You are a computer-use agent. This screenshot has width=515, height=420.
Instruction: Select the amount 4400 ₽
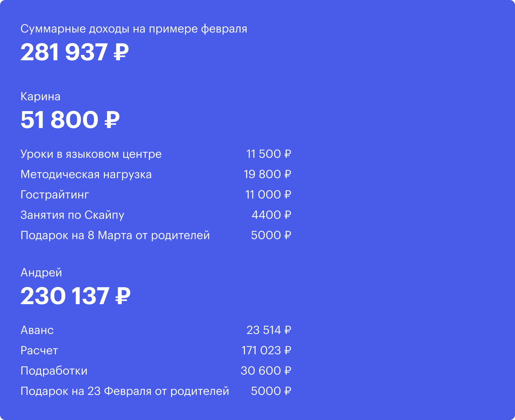[271, 215]
